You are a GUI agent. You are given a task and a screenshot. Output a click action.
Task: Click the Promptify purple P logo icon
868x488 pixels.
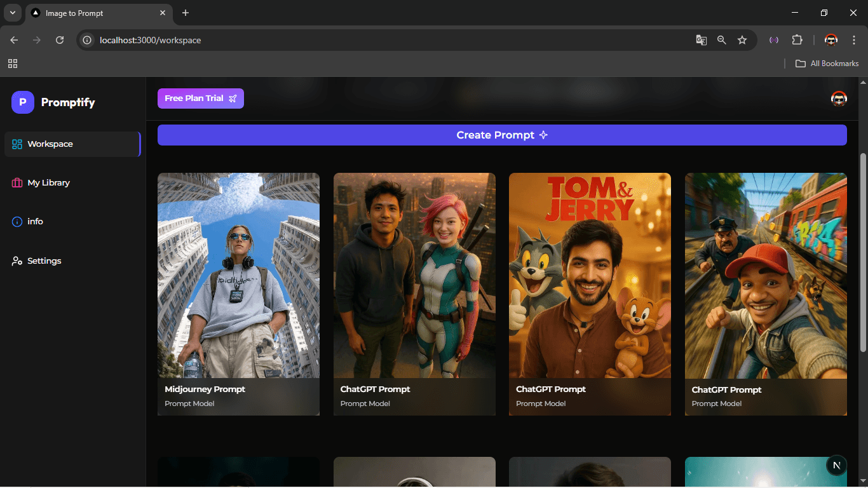[x=23, y=102]
